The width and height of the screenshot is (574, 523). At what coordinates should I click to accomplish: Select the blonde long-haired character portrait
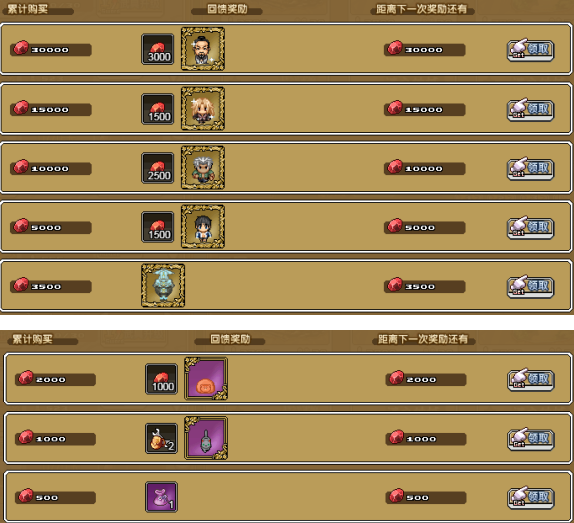coord(203,108)
